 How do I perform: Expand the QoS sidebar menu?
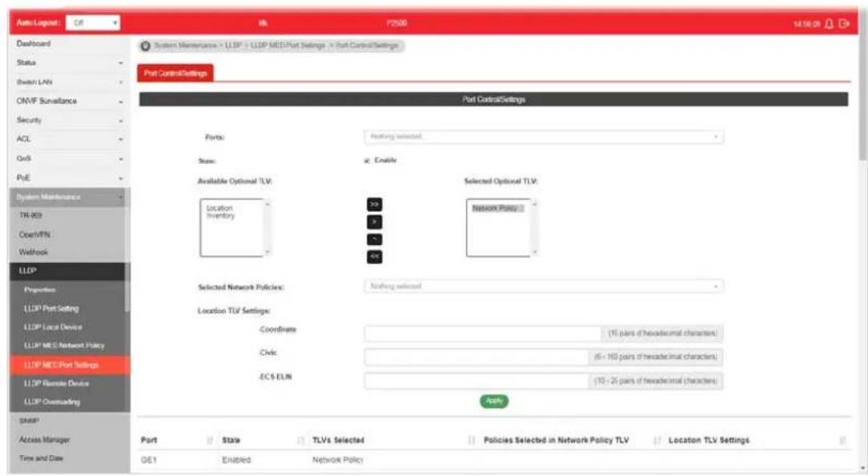pyautogui.click(x=69, y=158)
